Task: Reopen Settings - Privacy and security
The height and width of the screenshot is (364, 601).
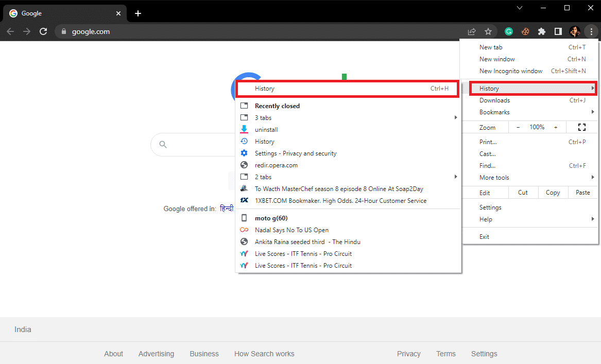Action: 348,153
